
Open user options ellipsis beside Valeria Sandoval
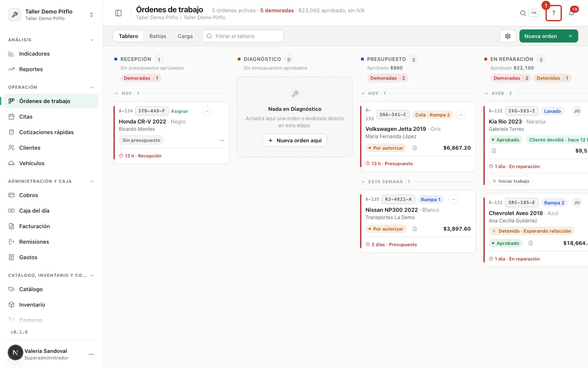(x=91, y=354)
